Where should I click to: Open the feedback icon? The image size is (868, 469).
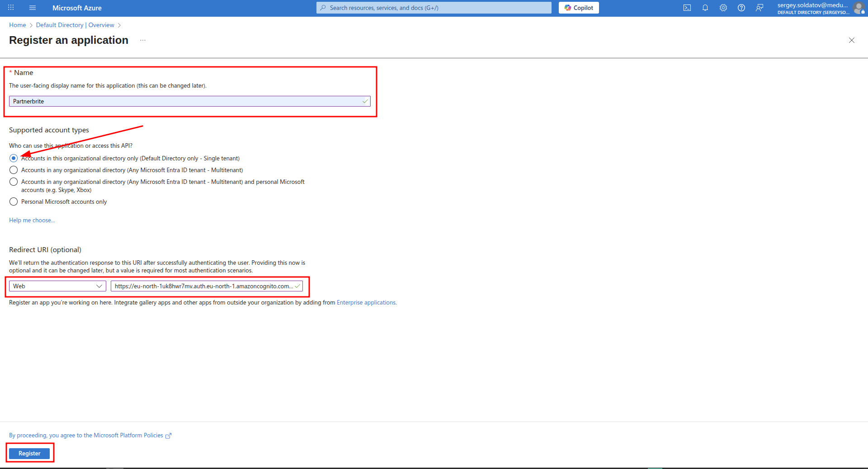[759, 8]
